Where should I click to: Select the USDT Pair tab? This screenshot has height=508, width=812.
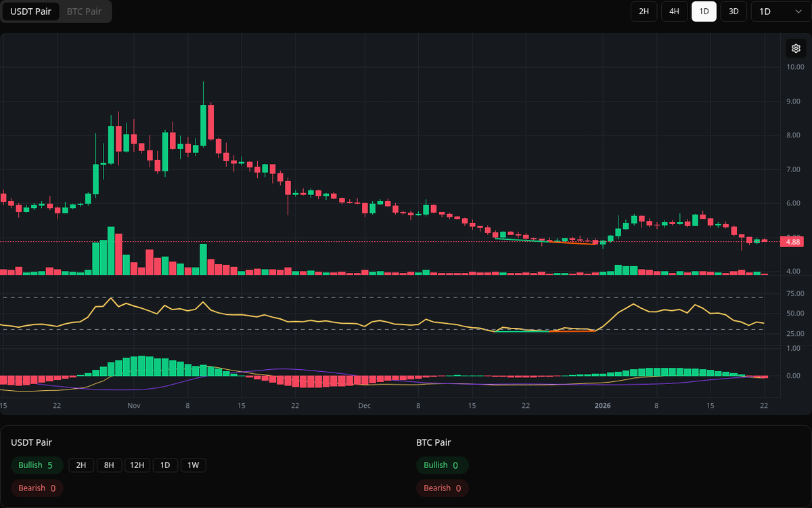click(30, 12)
